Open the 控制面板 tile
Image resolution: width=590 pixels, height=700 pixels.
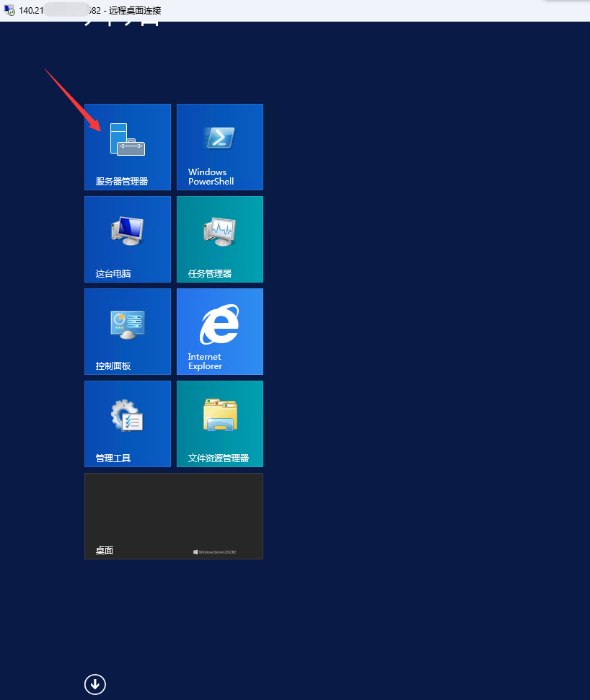click(x=128, y=332)
